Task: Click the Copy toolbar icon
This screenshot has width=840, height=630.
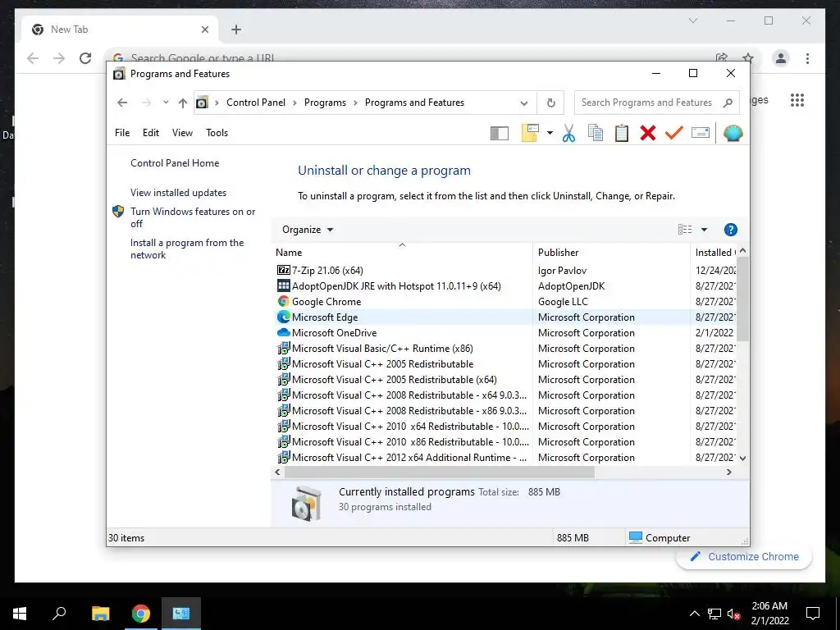Action: pos(596,133)
